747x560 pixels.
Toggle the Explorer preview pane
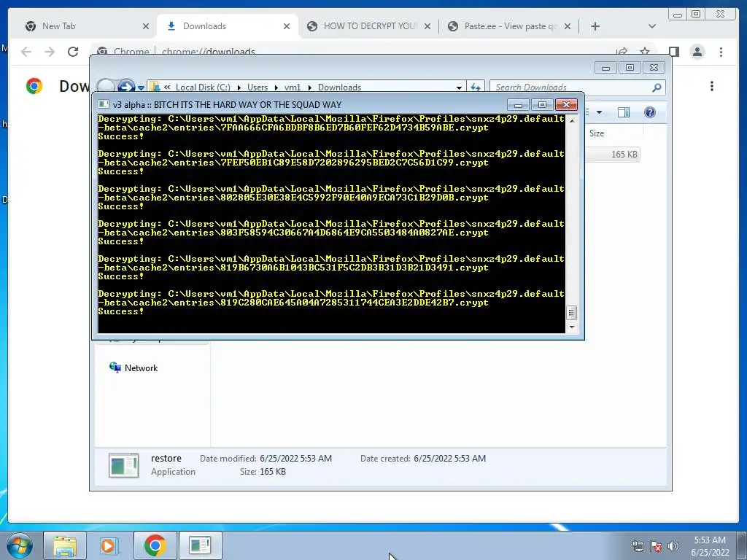pyautogui.click(x=624, y=112)
